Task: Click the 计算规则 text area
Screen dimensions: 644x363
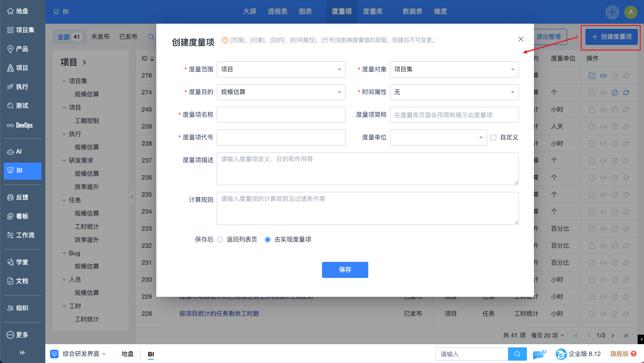Action: tap(368, 208)
